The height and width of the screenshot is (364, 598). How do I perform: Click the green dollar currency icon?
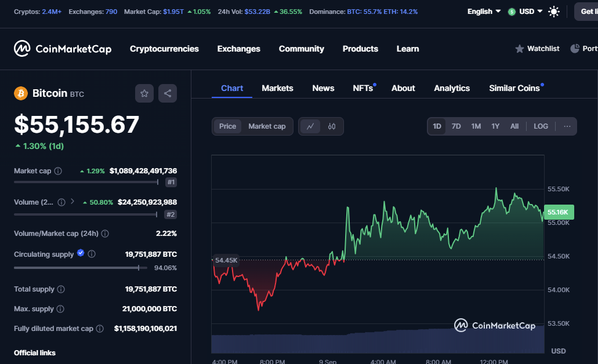pyautogui.click(x=512, y=12)
